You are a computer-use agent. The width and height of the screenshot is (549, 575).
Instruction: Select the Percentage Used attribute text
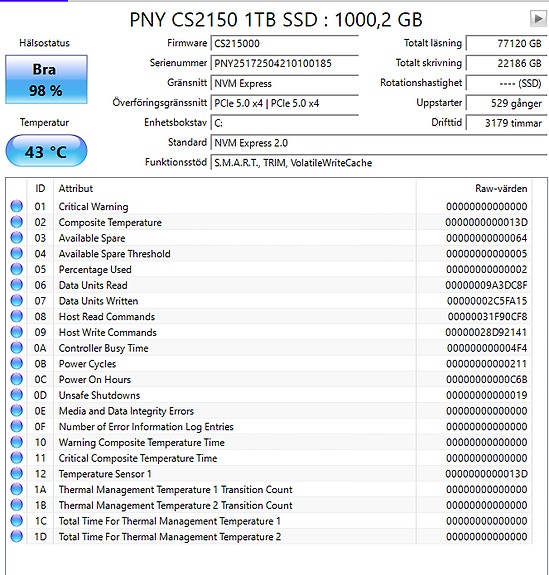click(x=95, y=270)
